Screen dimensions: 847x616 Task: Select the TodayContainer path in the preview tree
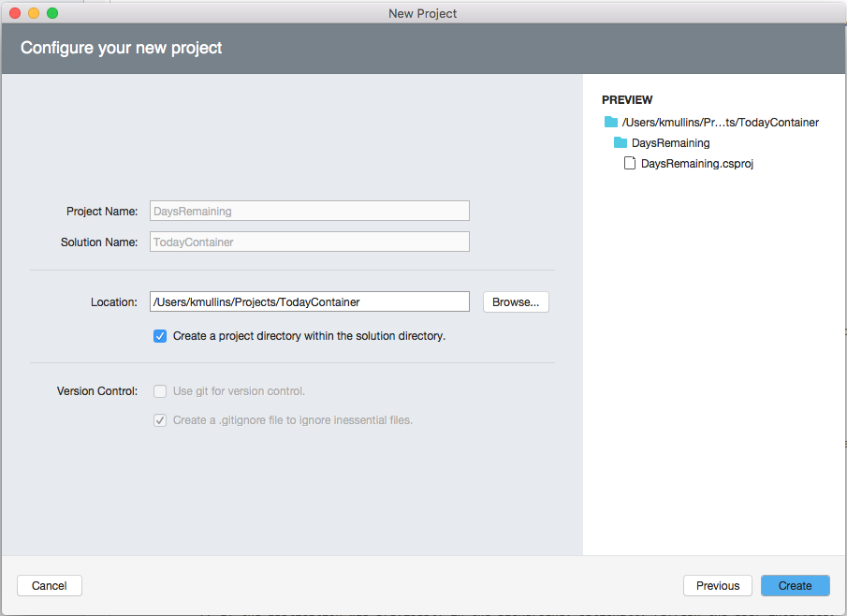(721, 122)
